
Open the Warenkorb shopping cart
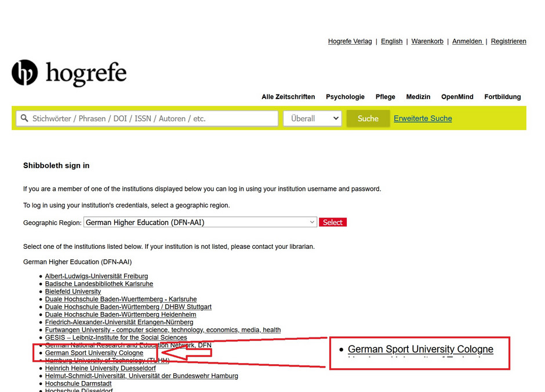427,41
